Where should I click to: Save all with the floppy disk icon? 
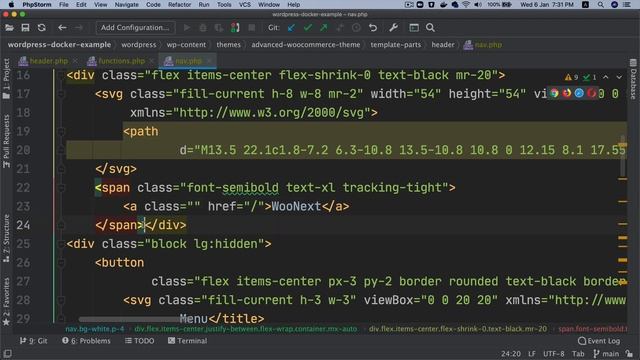(25, 28)
